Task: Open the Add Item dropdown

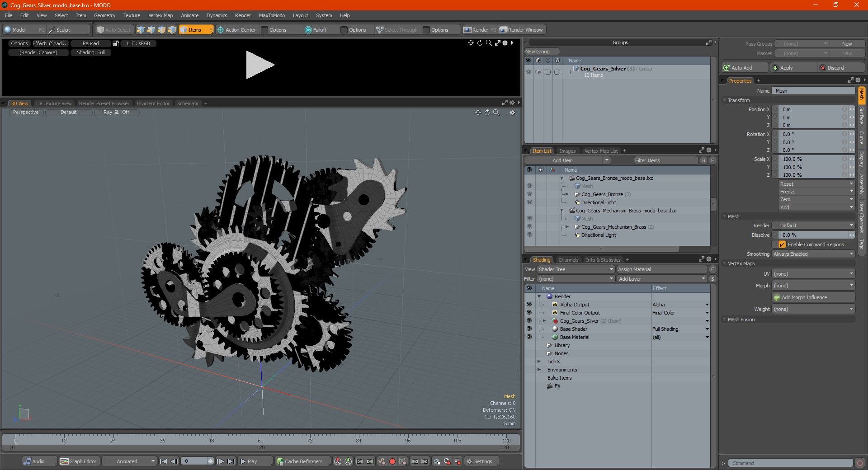Action: [567, 160]
